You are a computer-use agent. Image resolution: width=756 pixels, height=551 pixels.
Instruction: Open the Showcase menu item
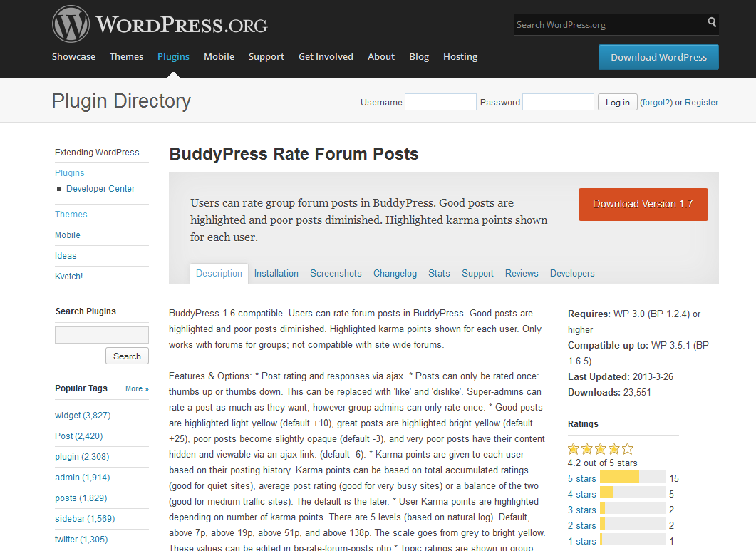coord(74,56)
